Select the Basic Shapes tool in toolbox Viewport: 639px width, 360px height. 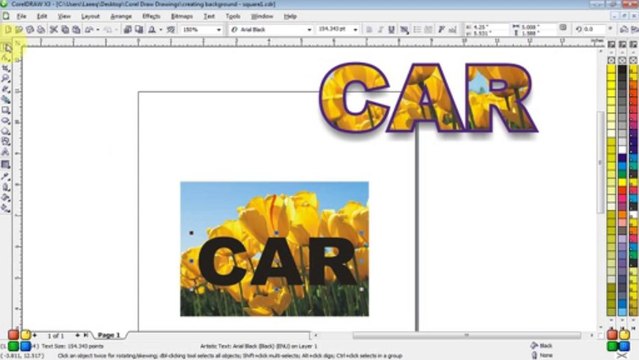tap(6, 141)
